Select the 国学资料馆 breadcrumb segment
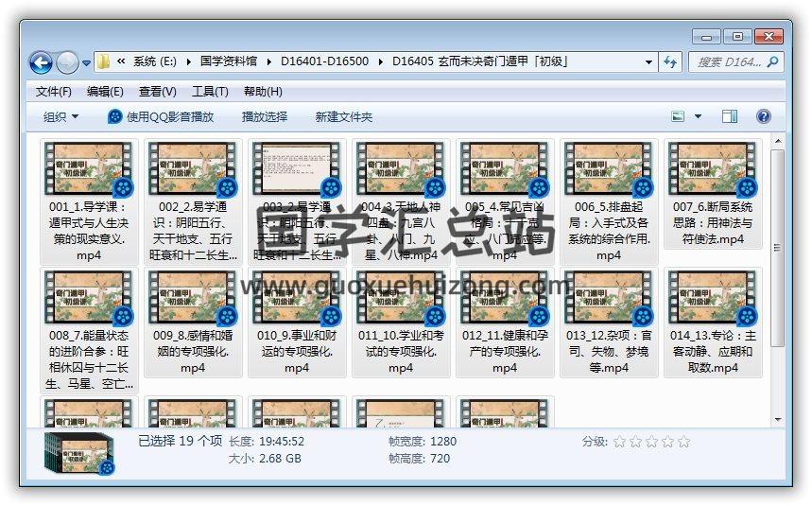Image resolution: width=812 pixels, height=506 pixels. (229, 61)
